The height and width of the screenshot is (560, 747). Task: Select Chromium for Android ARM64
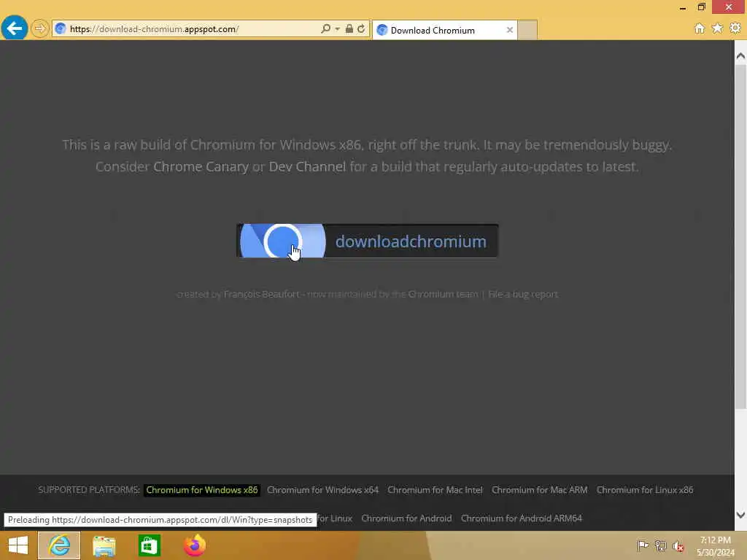[x=521, y=518]
